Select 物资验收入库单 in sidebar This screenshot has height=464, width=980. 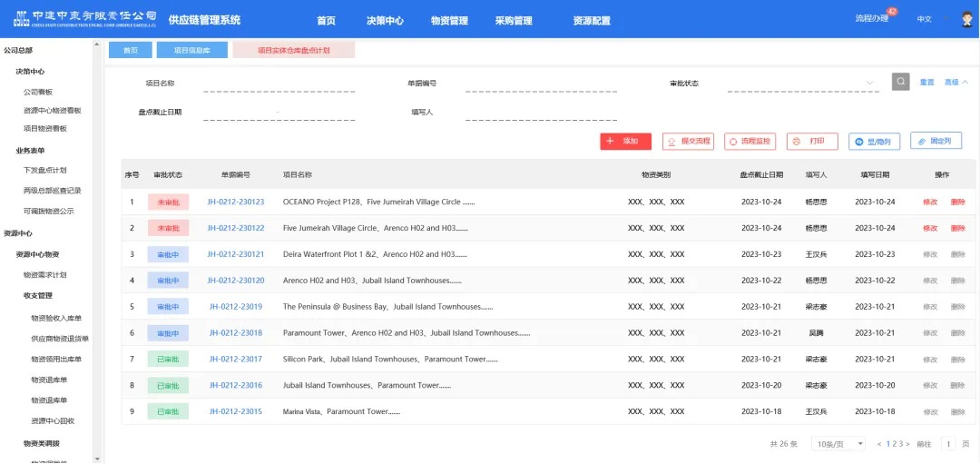56,318
